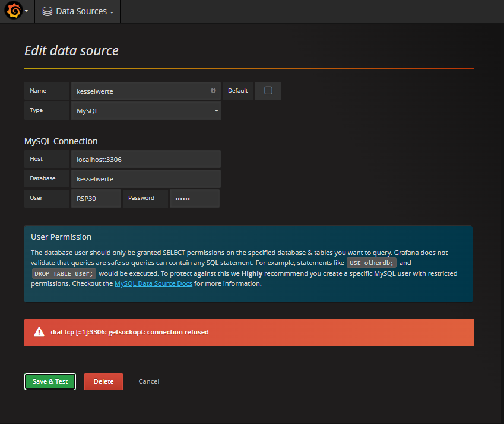Cancel editing the data source
This screenshot has height=424, width=504.
tap(148, 381)
